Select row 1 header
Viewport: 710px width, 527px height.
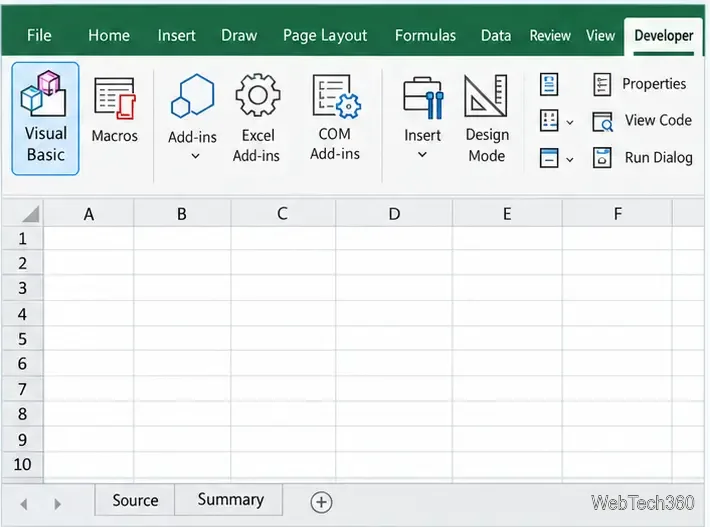pyautogui.click(x=22, y=238)
